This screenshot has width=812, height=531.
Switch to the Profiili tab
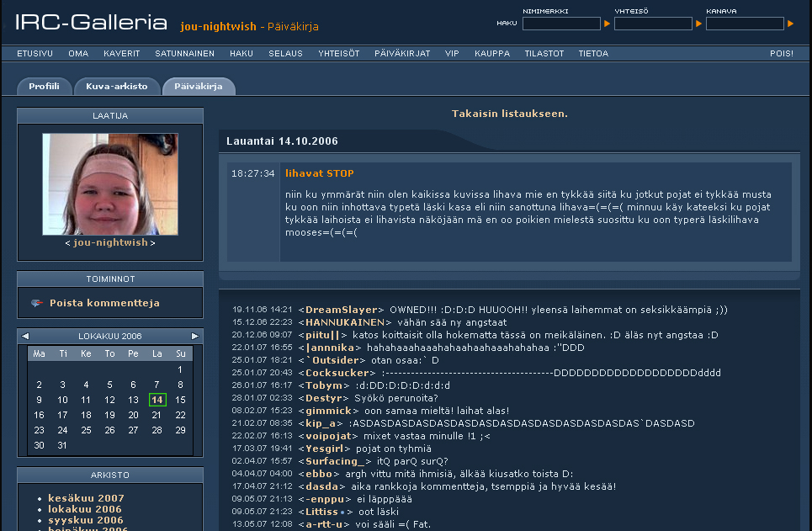pyautogui.click(x=44, y=86)
